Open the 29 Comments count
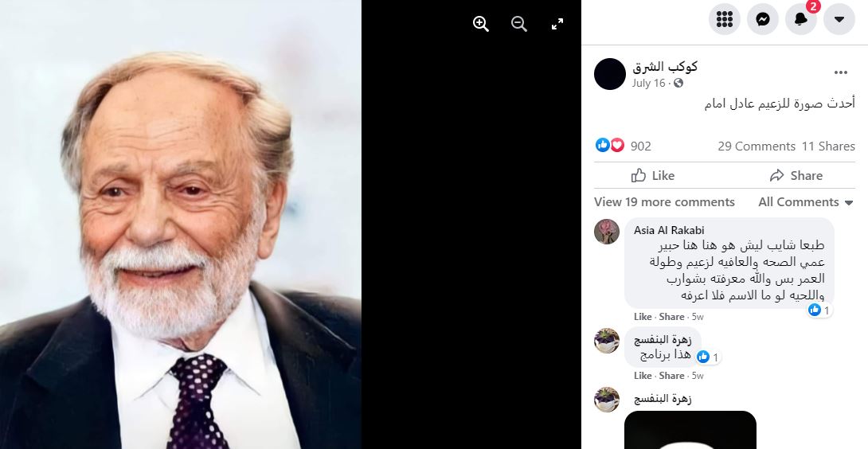 click(756, 146)
